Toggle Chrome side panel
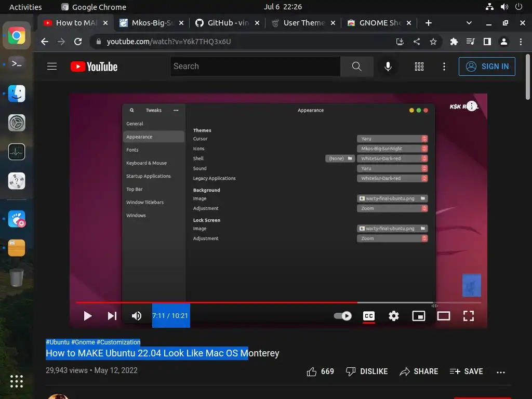This screenshot has height=399, width=532. 487,42
